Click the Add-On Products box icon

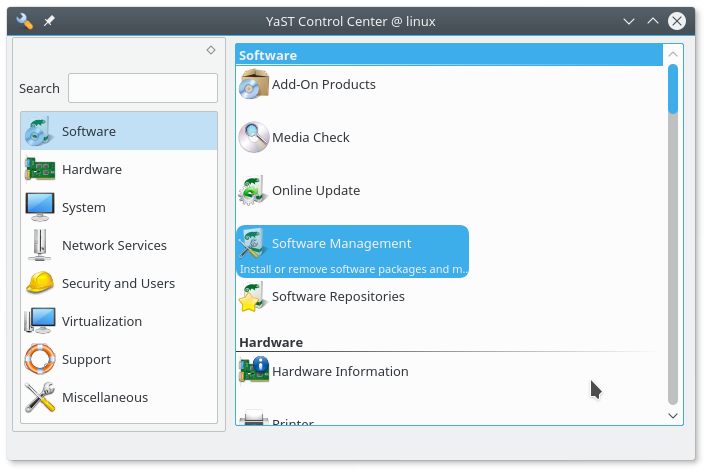point(254,84)
